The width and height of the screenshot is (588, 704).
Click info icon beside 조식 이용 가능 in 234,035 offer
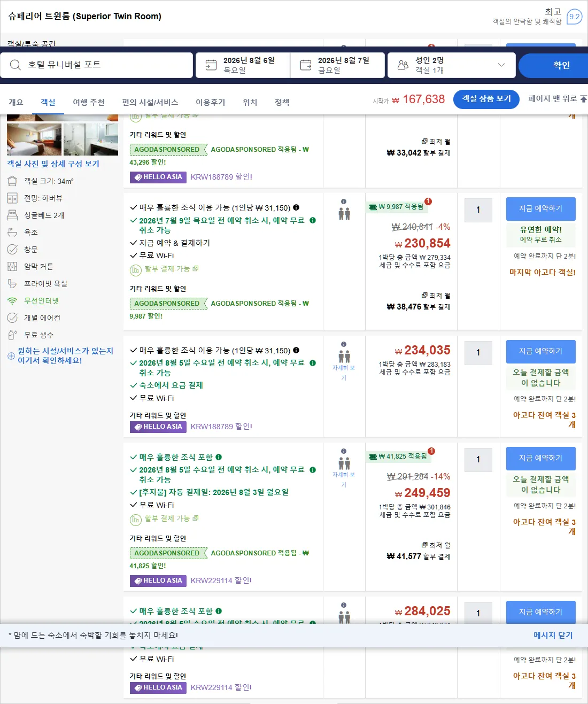(x=296, y=350)
